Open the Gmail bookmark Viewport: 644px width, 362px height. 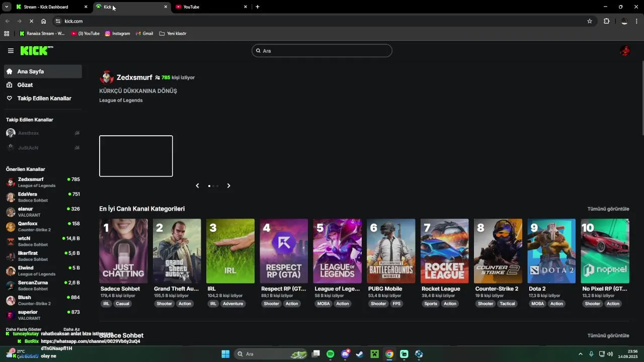(x=144, y=34)
